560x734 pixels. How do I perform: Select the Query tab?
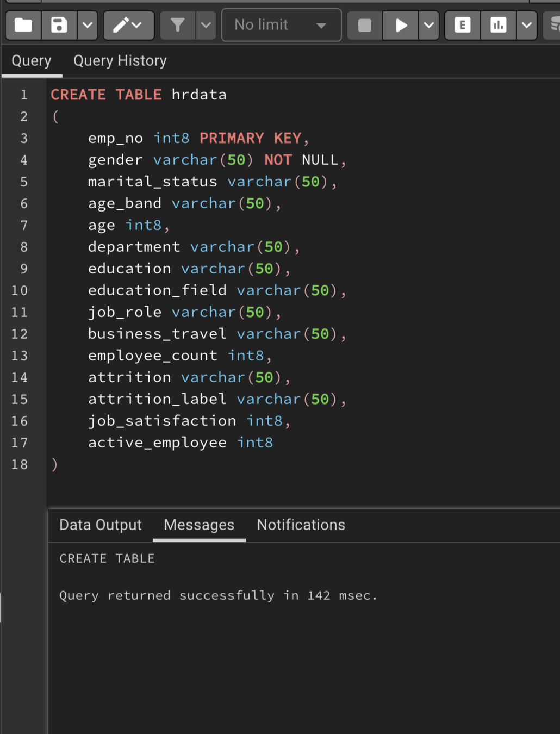(32, 61)
